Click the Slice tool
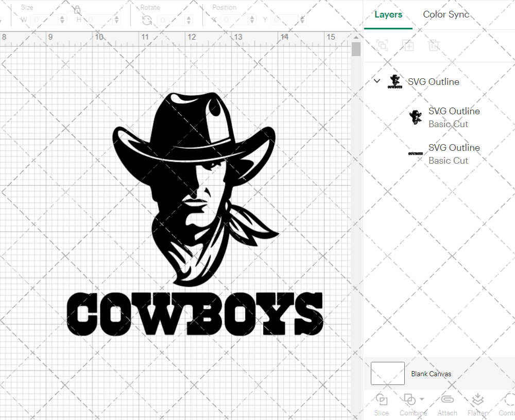515x420 pixels. [381, 405]
